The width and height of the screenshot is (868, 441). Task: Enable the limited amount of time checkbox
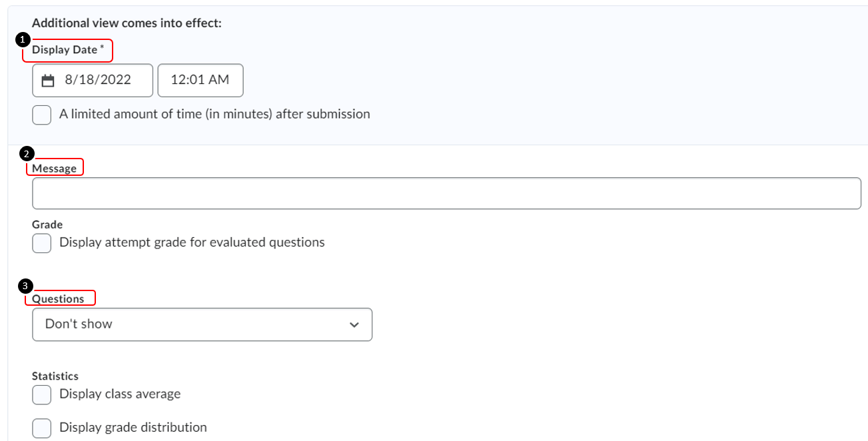coord(42,115)
